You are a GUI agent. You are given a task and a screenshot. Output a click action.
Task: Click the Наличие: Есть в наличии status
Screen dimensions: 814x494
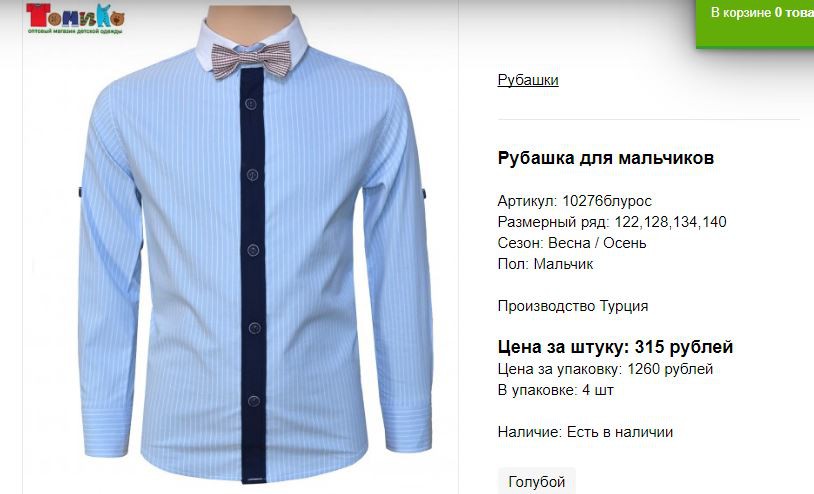click(586, 432)
